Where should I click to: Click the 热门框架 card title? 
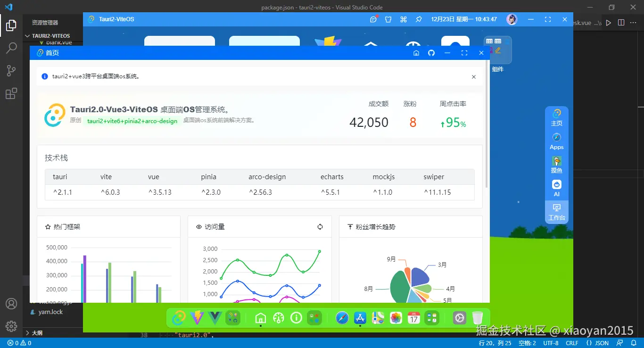click(67, 227)
